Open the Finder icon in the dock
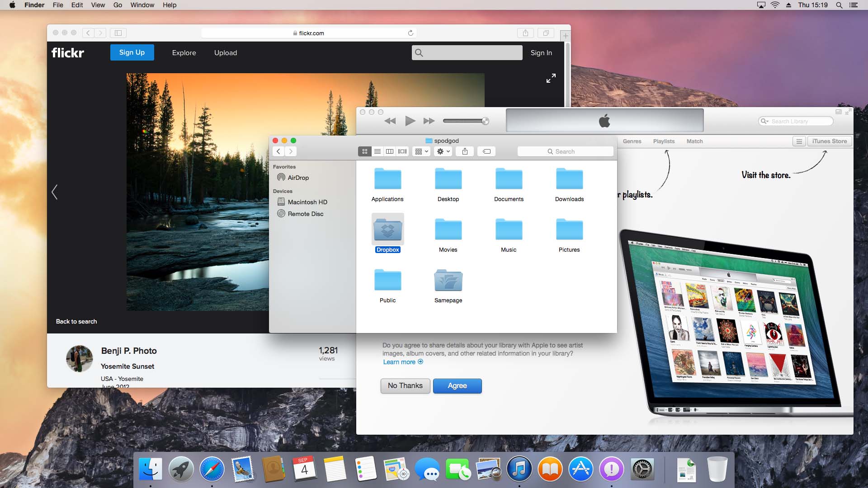Screen dimensions: 868x488 point(151,469)
